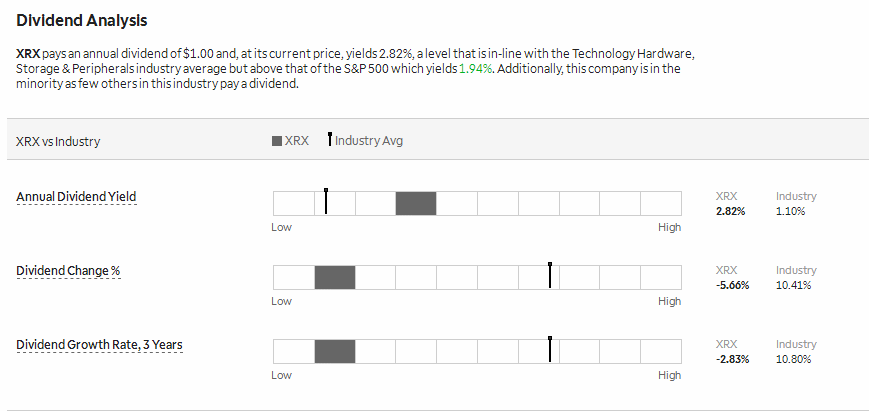Click the industry average marker on Annual Dividend Yield bar

point(326,201)
